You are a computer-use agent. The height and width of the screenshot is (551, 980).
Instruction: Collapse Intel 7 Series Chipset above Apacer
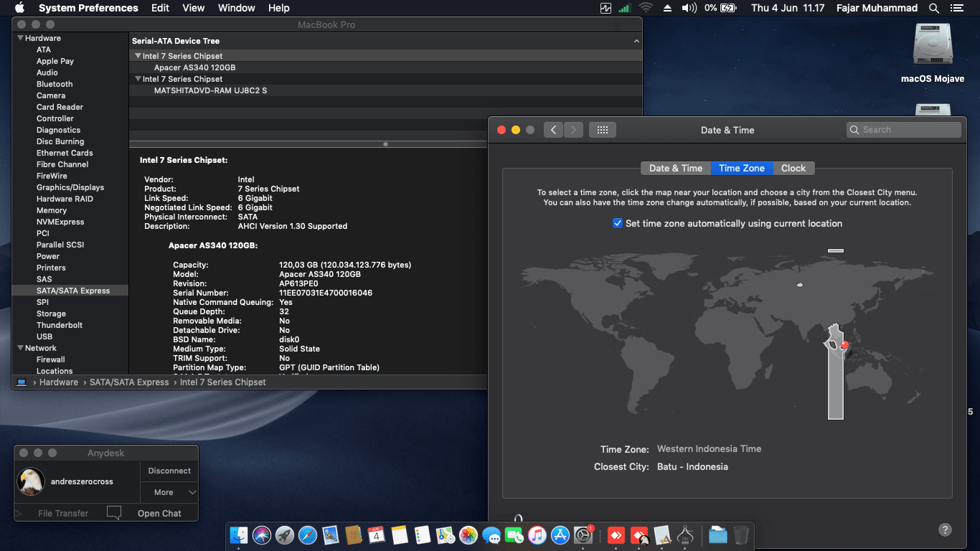tap(138, 56)
